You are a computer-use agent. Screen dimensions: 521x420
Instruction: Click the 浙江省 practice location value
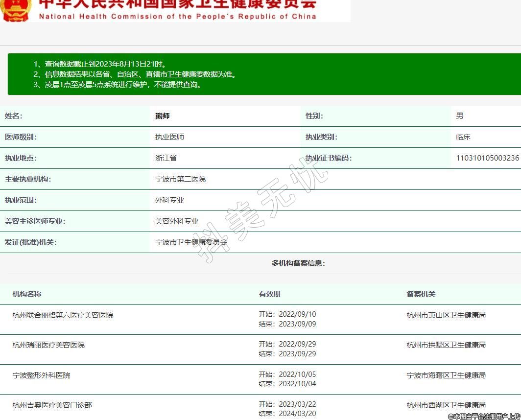coord(166,158)
